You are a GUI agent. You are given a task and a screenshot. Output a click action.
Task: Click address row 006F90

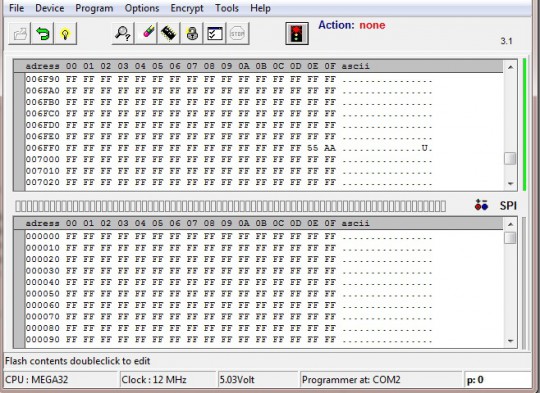click(229, 79)
